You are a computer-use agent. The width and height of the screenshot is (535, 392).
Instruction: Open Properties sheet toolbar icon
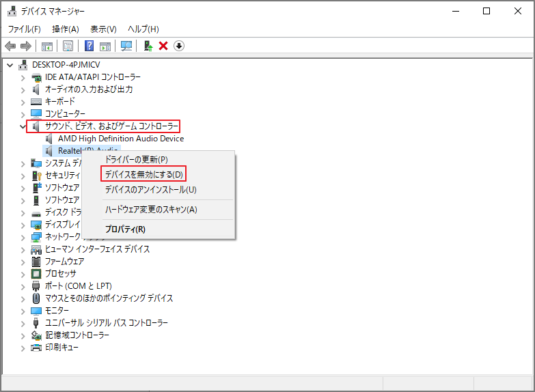pyautogui.click(x=68, y=46)
